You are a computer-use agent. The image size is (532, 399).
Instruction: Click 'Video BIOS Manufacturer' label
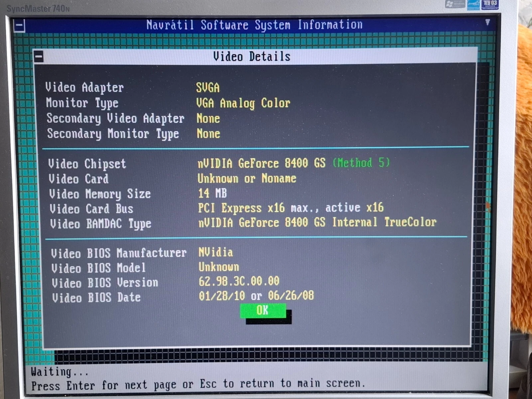119,253
